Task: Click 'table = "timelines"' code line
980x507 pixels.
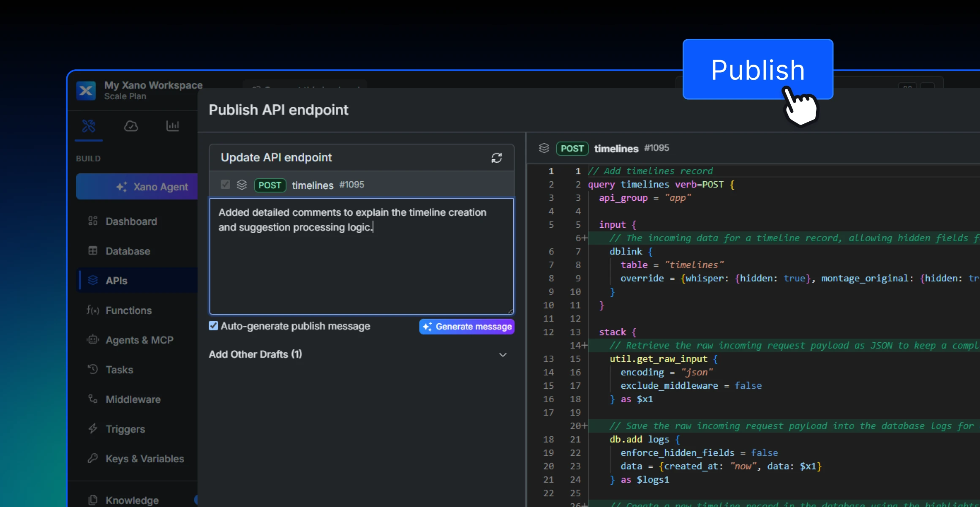Action: pyautogui.click(x=672, y=265)
